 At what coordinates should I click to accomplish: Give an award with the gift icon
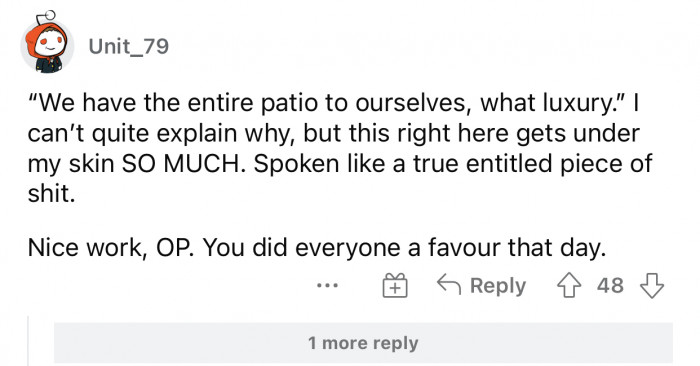click(x=395, y=286)
